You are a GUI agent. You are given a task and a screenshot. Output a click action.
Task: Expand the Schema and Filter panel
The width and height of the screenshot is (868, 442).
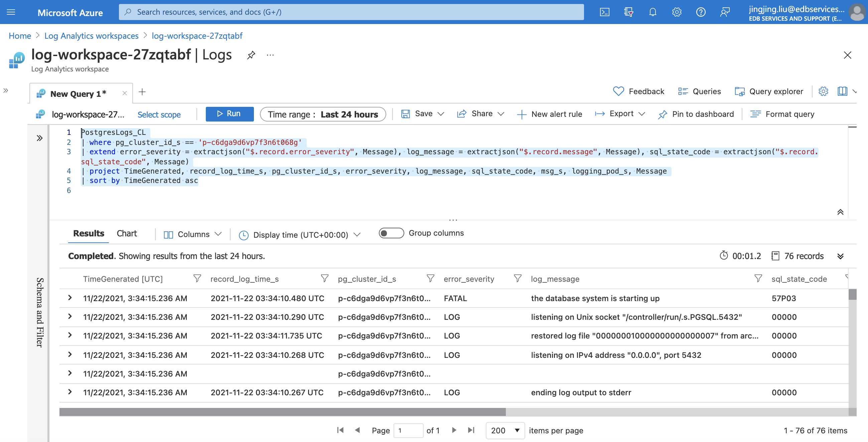pos(39,138)
